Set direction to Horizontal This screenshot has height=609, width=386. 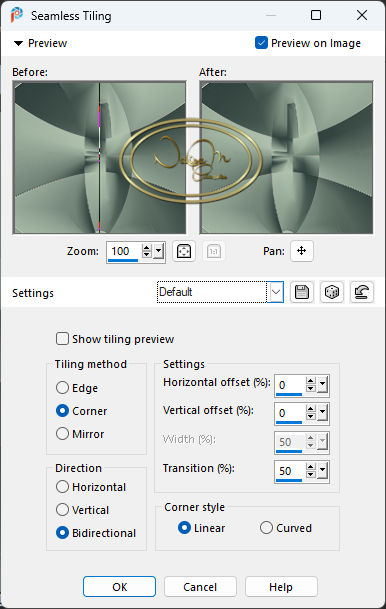coord(62,487)
